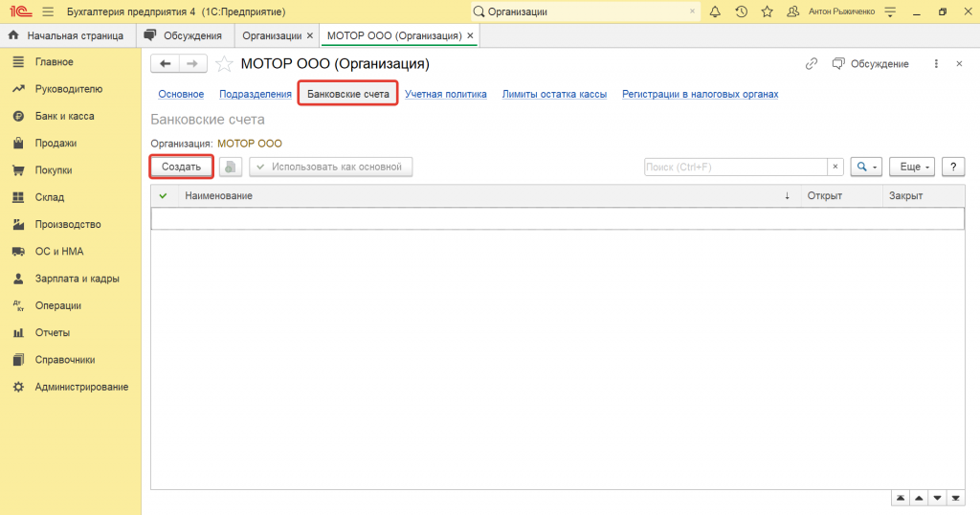Open the search magnifier dropdown
Image resolution: width=980 pixels, height=515 pixels.
click(867, 167)
